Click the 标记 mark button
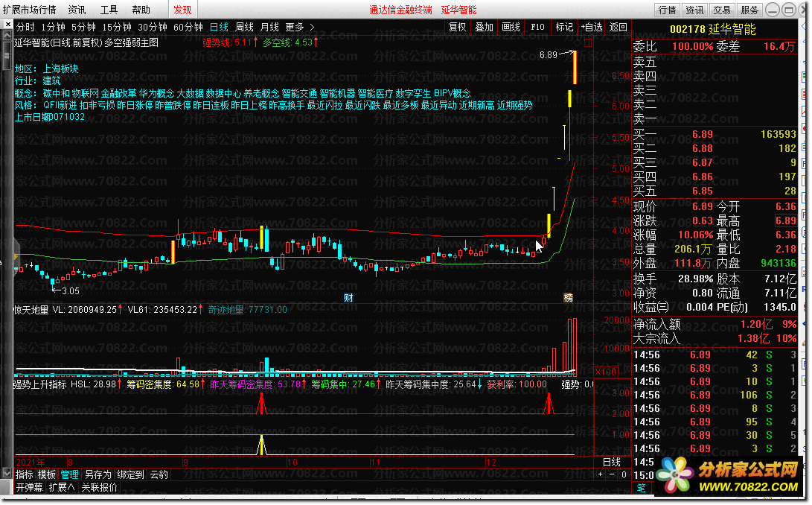This screenshot has height=505, width=812. click(564, 27)
